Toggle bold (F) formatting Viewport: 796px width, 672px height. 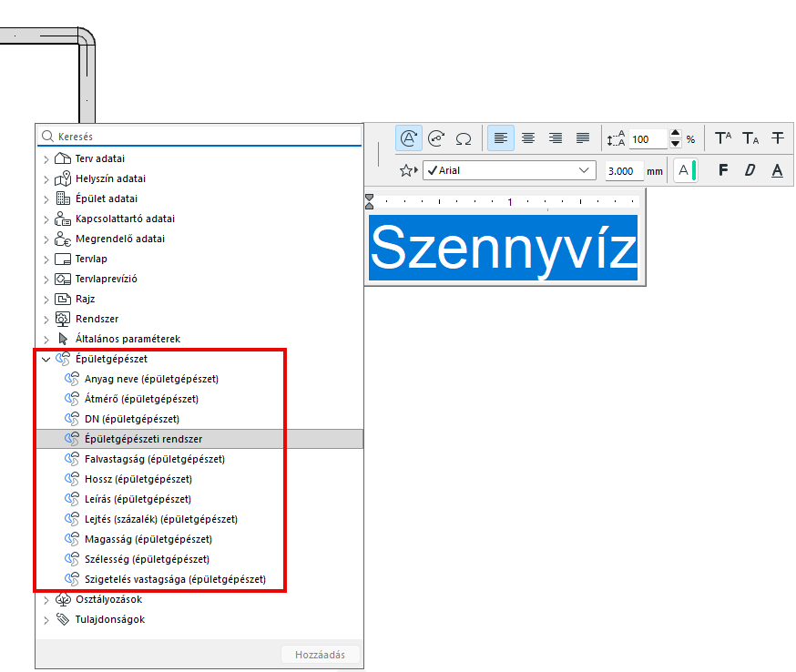coord(723,170)
